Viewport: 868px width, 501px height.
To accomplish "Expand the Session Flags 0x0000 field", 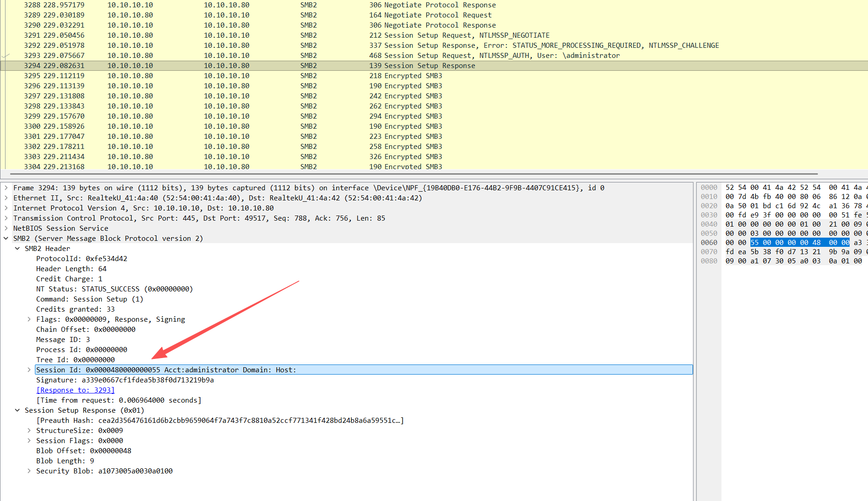I will [29, 441].
